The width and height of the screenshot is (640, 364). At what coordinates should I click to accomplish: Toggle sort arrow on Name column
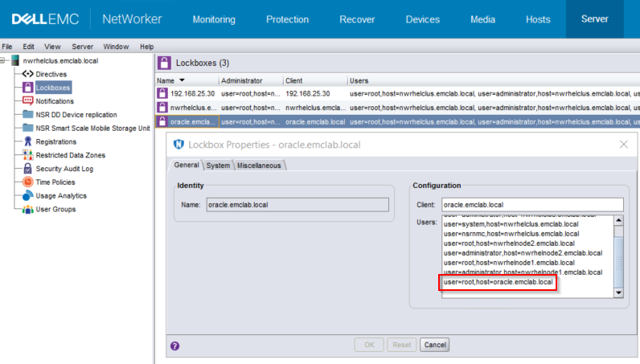tap(182, 80)
